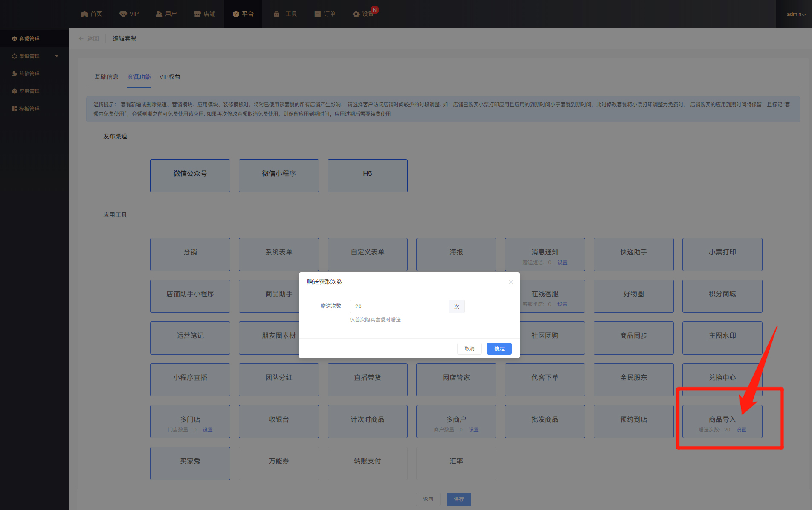This screenshot has height=510, width=812.
Task: Open the 店铺 store icon menu
Action: click(x=197, y=14)
